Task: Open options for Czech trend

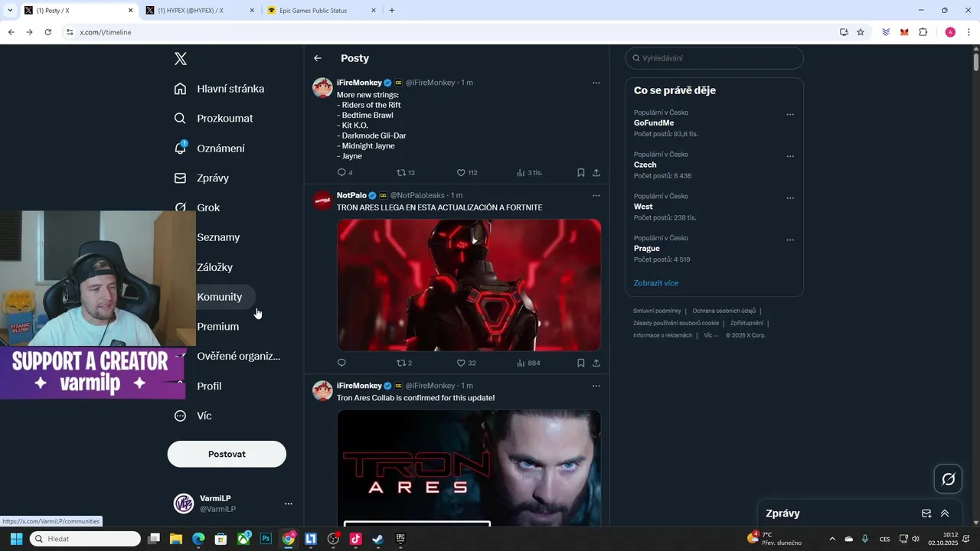Action: [x=790, y=156]
